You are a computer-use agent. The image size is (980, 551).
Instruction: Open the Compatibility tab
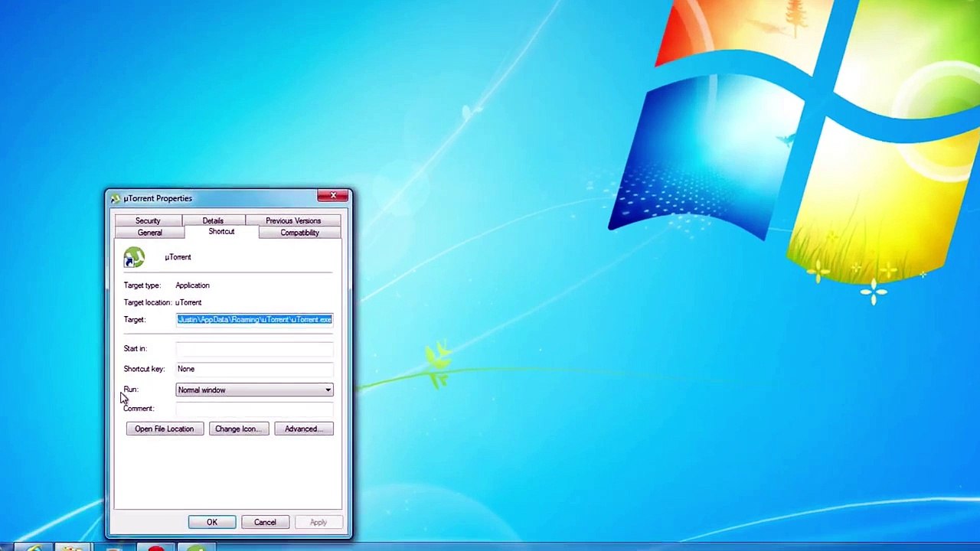[299, 233]
